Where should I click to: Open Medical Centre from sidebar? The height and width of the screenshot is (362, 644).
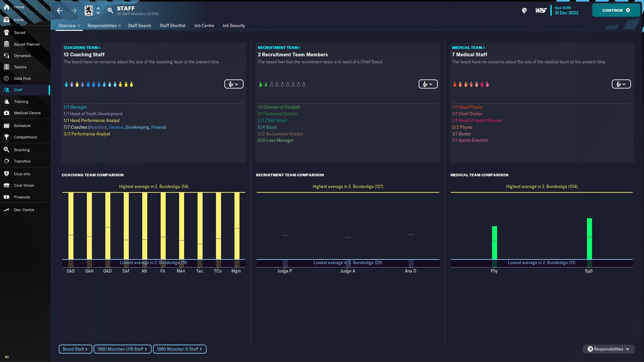tap(27, 113)
